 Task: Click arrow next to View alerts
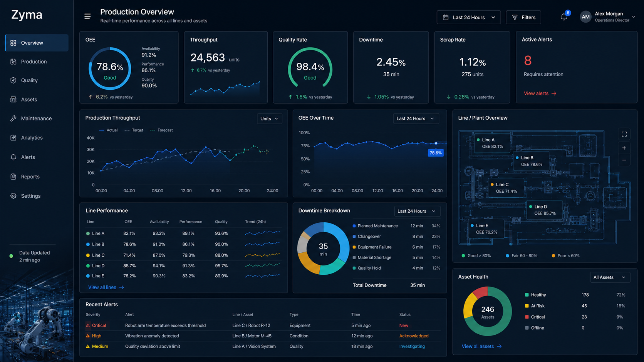tap(554, 93)
